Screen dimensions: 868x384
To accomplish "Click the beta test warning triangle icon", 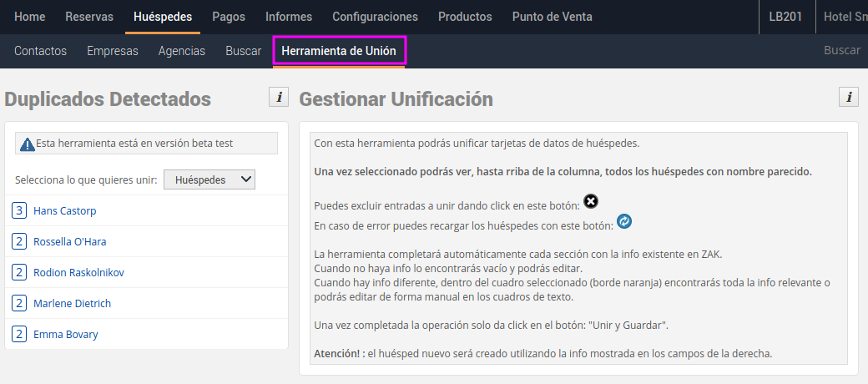I will 27,144.
